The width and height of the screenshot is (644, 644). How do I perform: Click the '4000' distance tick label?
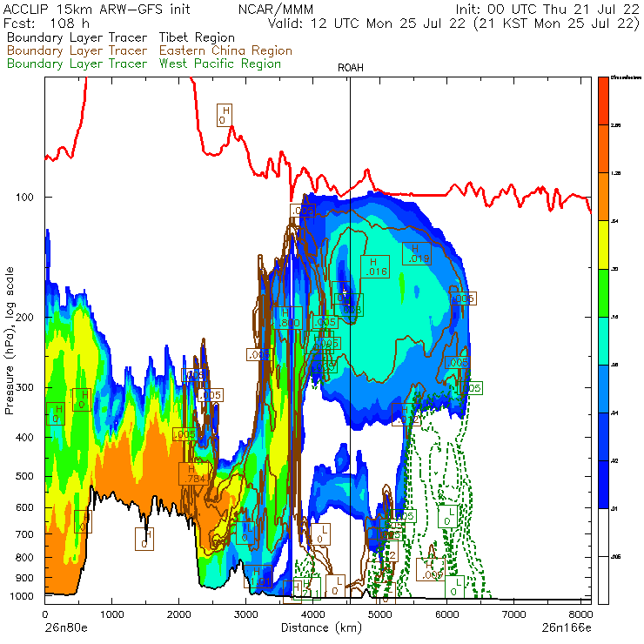tap(312, 614)
